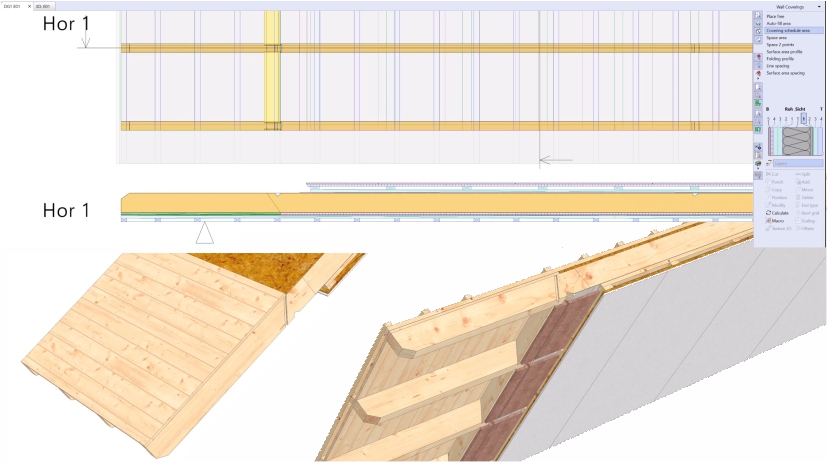Click the Cut tool icon
Image resolution: width=827 pixels, height=462 pixels.
(x=768, y=174)
